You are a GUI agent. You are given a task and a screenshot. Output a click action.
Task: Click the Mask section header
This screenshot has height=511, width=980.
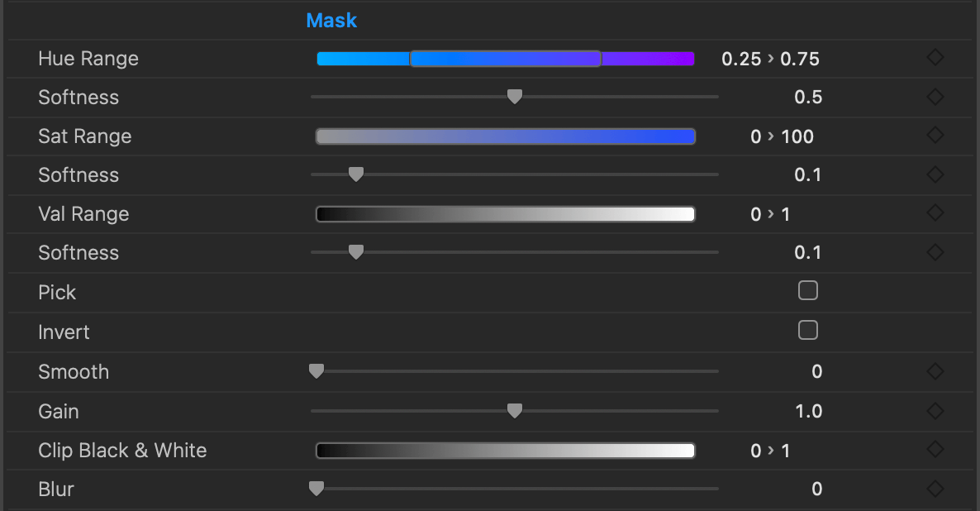click(331, 21)
